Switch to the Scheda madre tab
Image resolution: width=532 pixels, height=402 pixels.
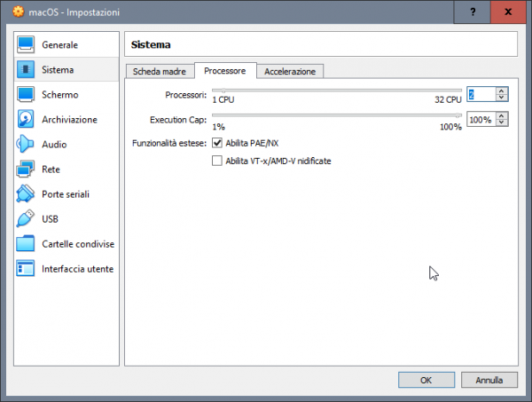(x=160, y=71)
